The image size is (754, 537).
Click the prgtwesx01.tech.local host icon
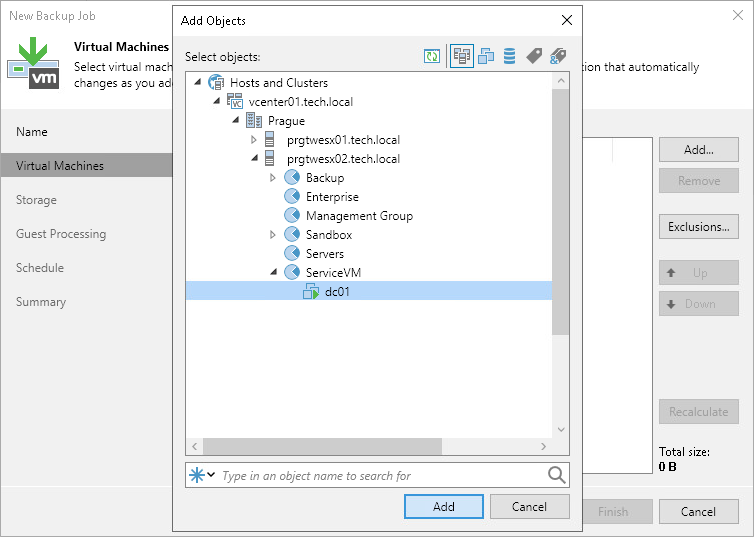click(x=270, y=139)
